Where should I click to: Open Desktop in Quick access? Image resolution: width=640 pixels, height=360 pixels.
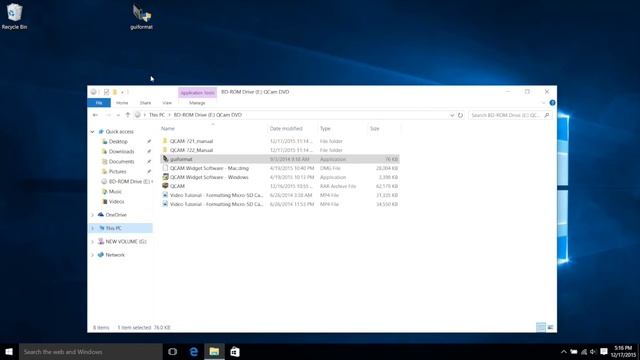click(x=118, y=142)
